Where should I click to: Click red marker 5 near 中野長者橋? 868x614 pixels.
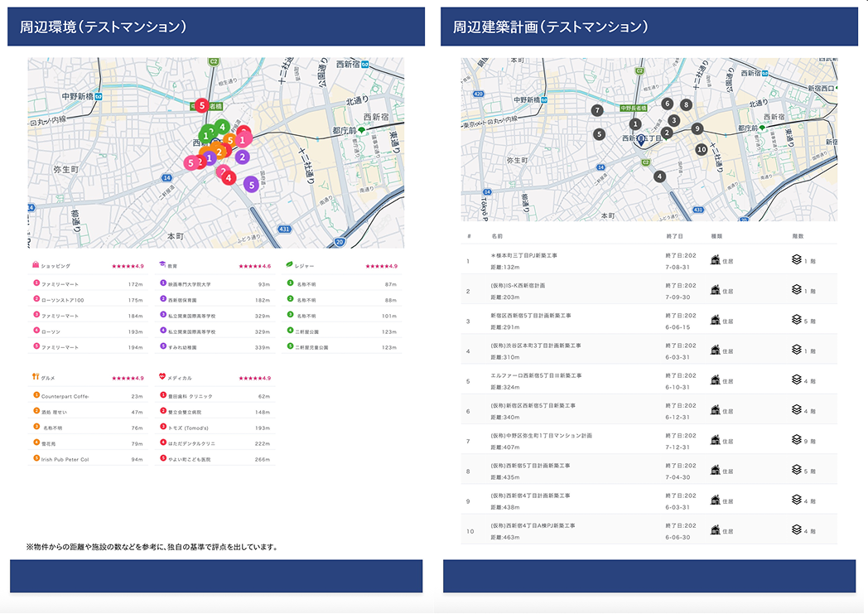(x=200, y=105)
